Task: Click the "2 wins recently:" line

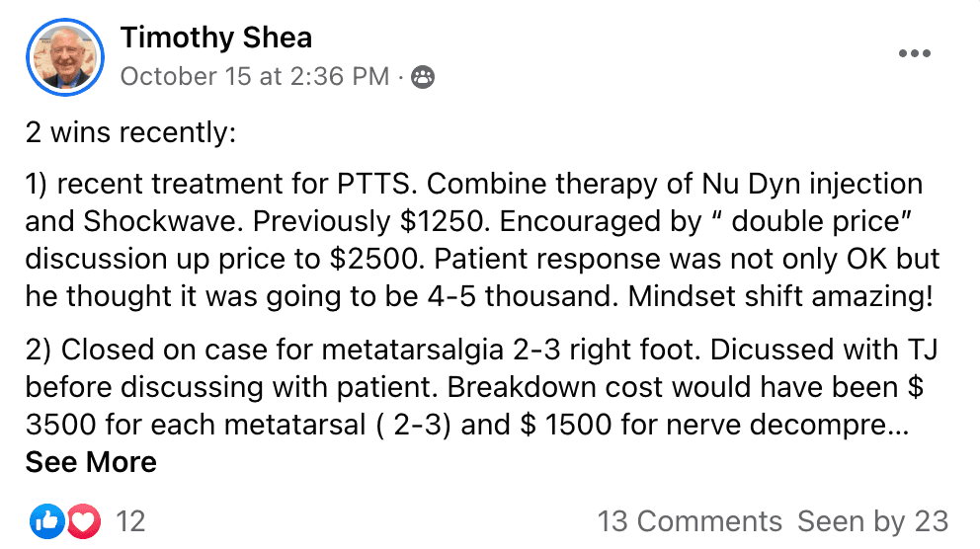Action: pos(130,132)
